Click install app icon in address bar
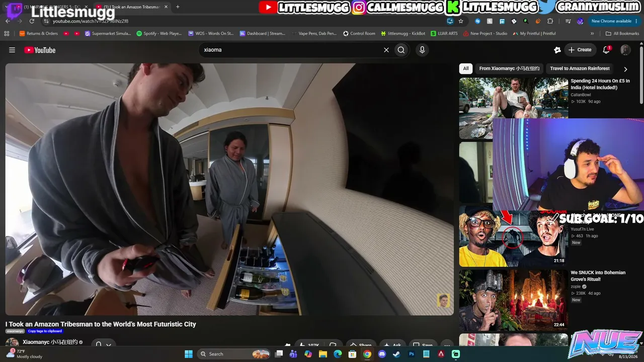Screen dimensions: 644x362 point(450,21)
